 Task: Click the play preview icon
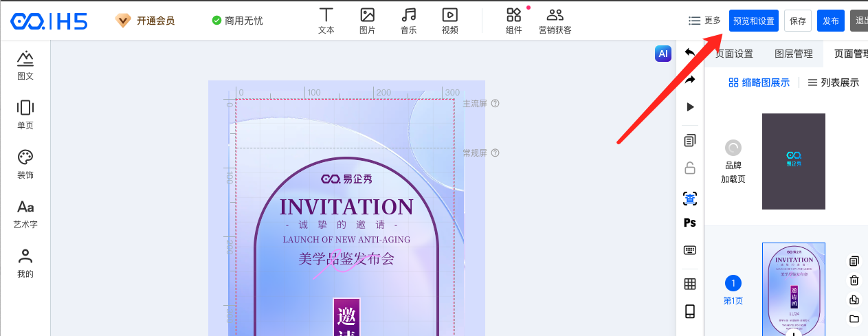(x=690, y=107)
